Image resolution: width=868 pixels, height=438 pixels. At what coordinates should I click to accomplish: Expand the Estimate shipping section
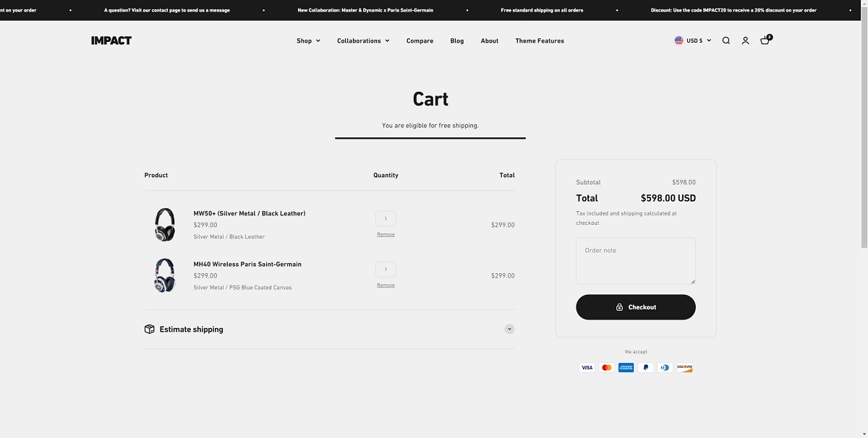[x=509, y=329]
